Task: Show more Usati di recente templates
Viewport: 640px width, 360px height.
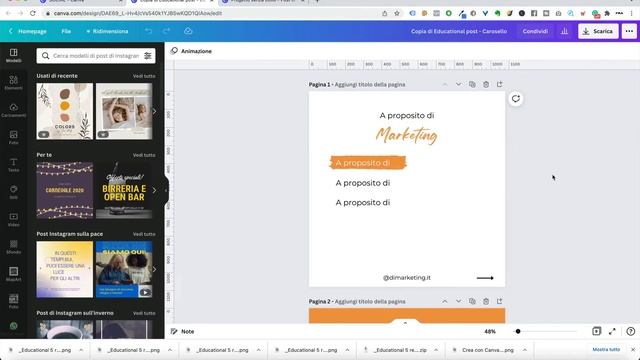Action: tap(154, 111)
